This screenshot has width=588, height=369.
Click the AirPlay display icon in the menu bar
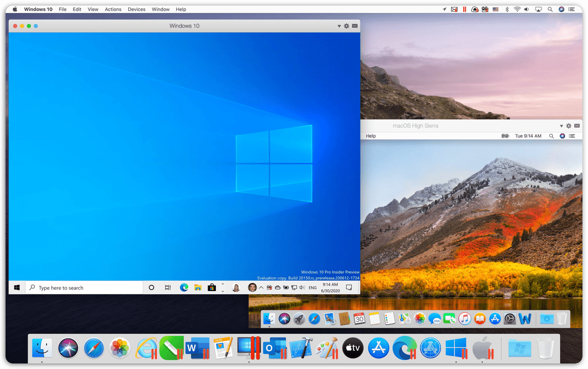538,9
